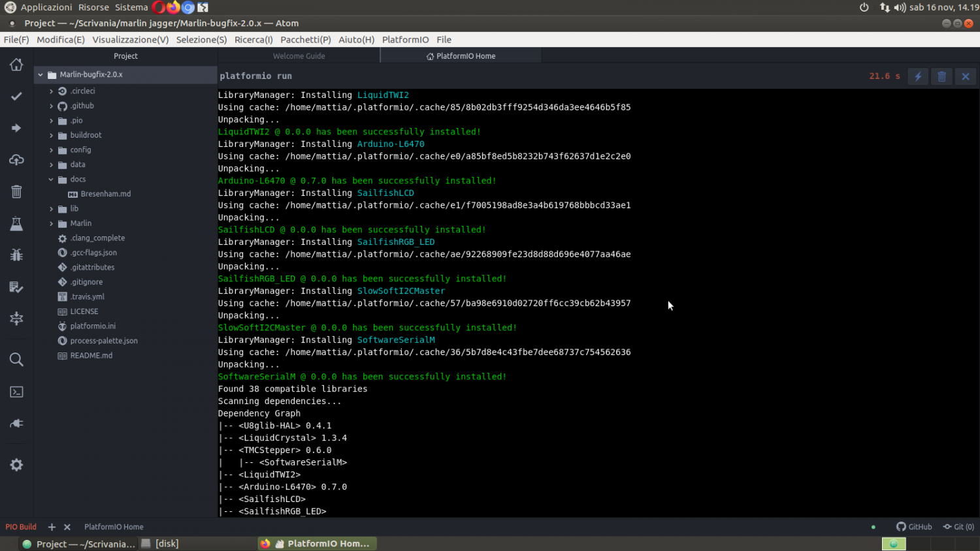Viewport: 980px width, 551px height.
Task: Click the power icon in top panel
Action: coord(864,7)
